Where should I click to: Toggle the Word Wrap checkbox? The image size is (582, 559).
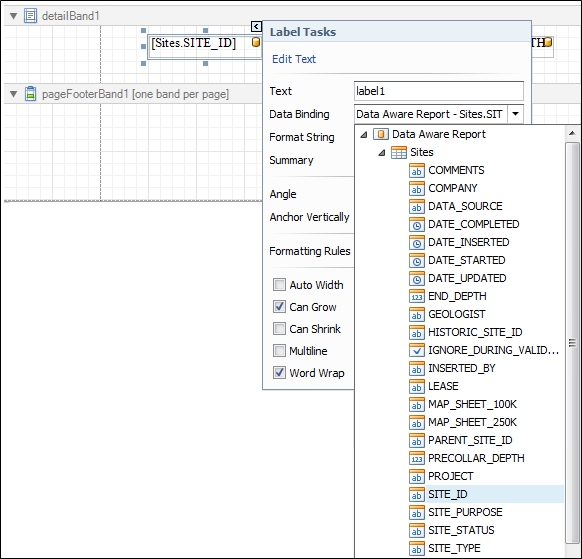(x=279, y=372)
